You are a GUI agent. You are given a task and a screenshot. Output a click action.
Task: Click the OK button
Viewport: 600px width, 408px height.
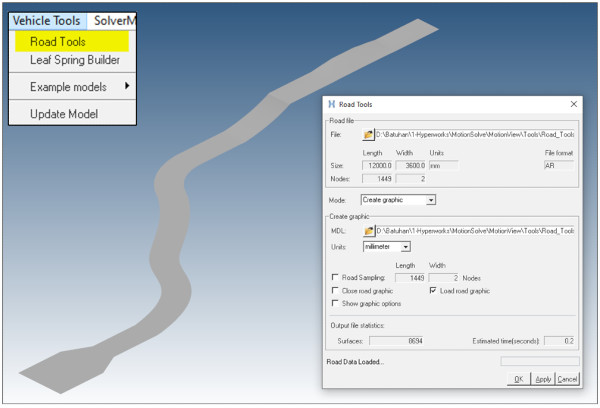pos(518,379)
